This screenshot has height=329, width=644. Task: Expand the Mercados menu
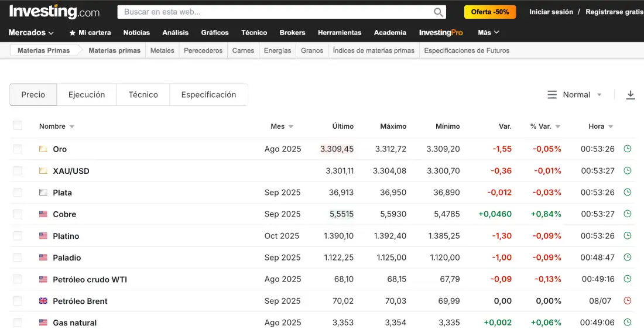[x=31, y=33]
